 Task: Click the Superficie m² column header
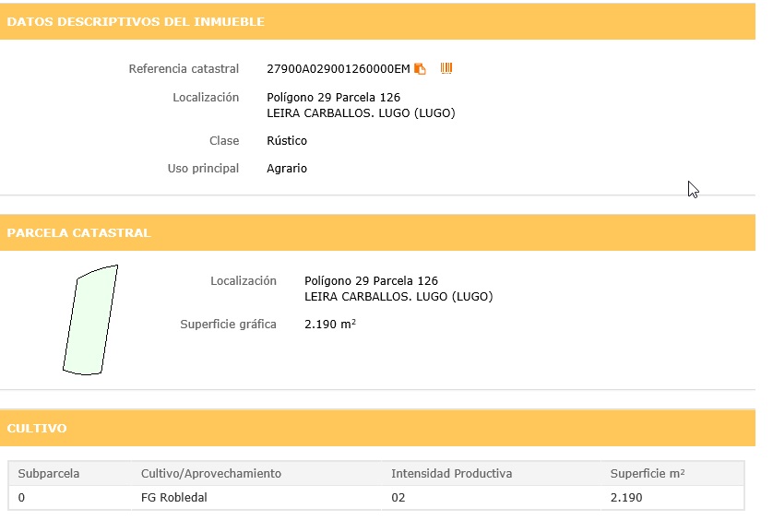point(648,474)
